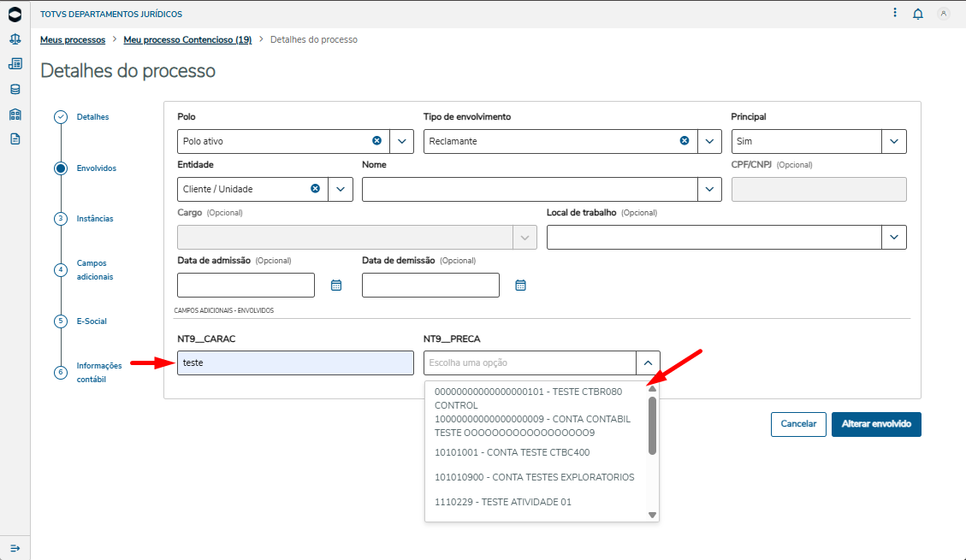Expand the left sidebar menu arrow
Screen dimensions: 966x560
pyautogui.click(x=15, y=547)
